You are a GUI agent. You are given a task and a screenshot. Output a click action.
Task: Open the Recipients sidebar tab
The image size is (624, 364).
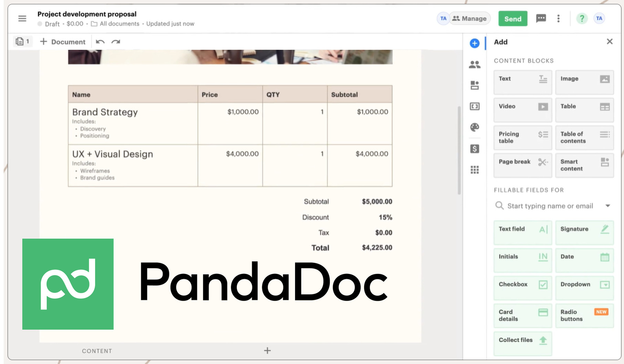coord(475,64)
